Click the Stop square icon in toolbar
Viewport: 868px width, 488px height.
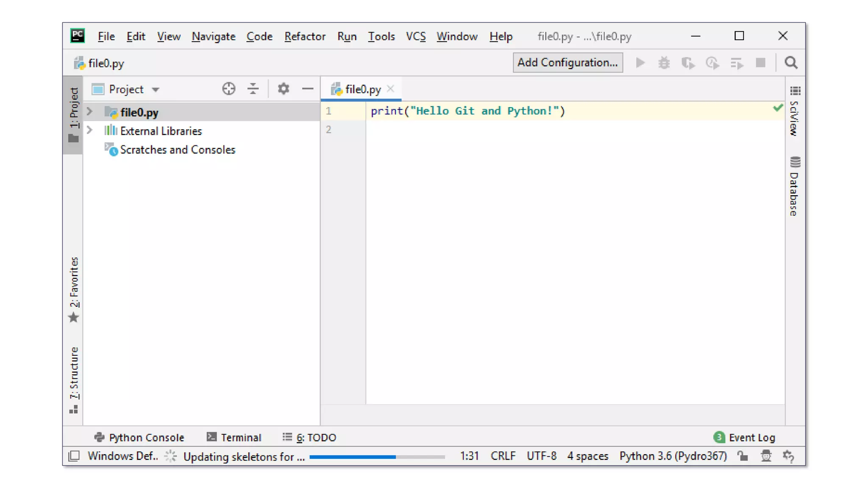[x=760, y=63]
